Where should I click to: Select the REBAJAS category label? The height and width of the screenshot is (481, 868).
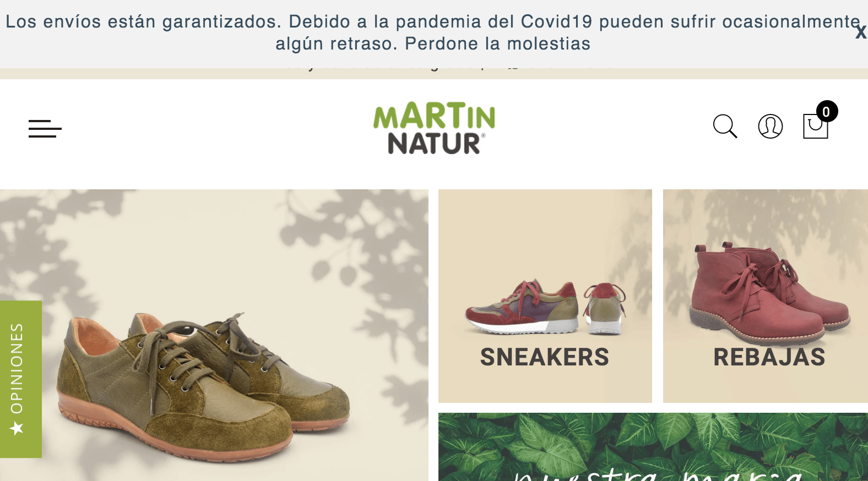click(x=769, y=357)
